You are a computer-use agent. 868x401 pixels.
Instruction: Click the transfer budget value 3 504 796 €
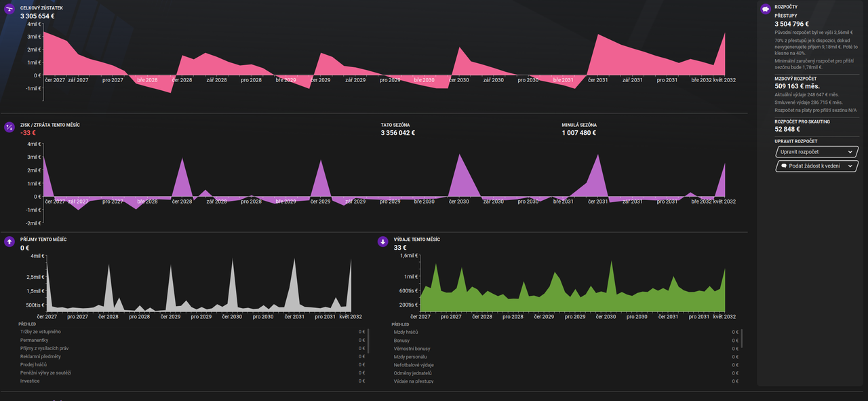792,24
